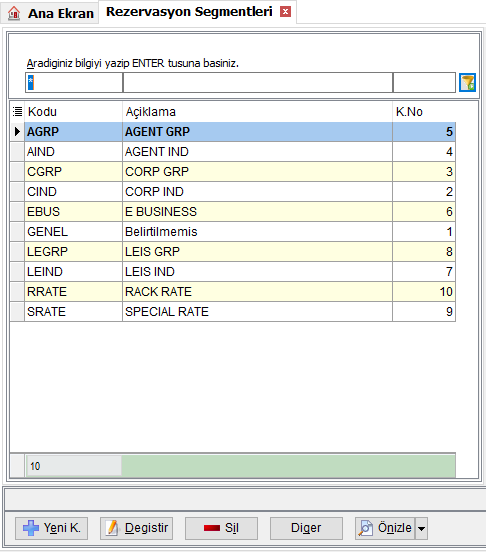Viewport: 486px width, 552px height.
Task: Close the Rezervasyon Segmentleri tab
Action: (285, 12)
